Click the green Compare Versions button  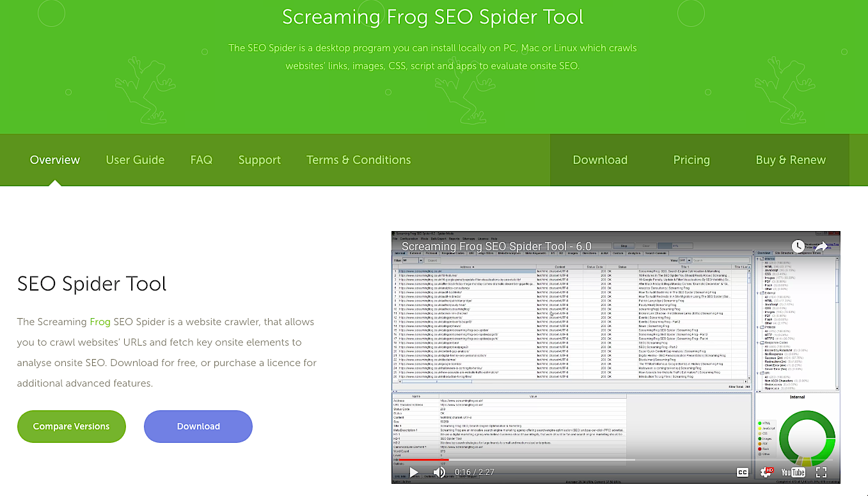[x=72, y=426]
